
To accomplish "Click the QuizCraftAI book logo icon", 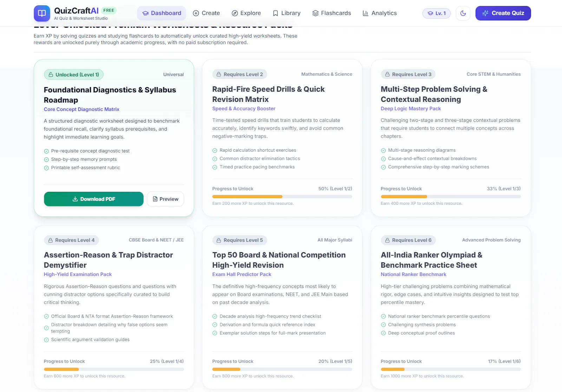I will 42,13.
